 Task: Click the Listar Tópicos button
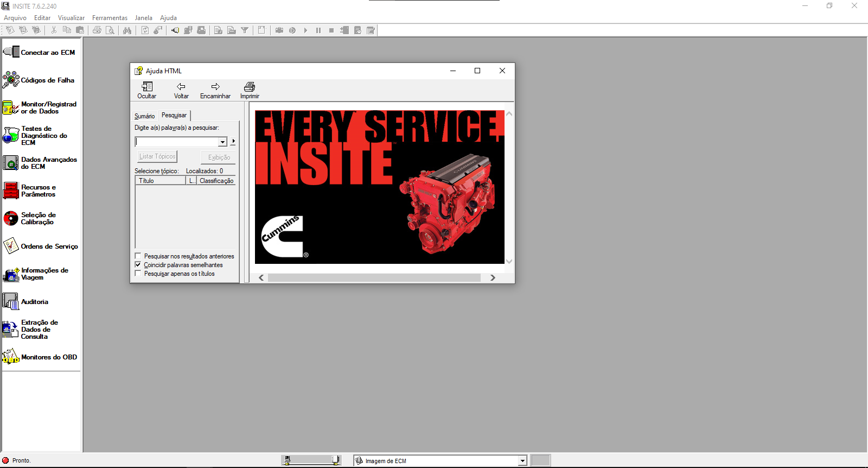point(157,156)
